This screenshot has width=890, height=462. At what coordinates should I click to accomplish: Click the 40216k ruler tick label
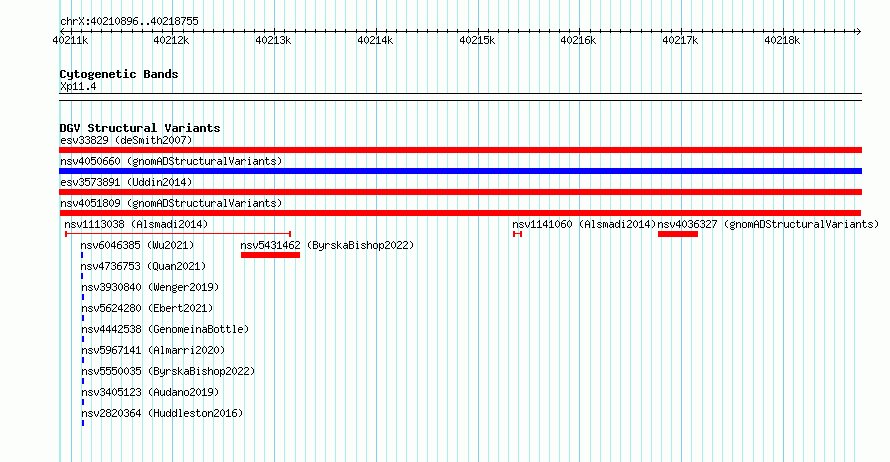click(x=578, y=40)
